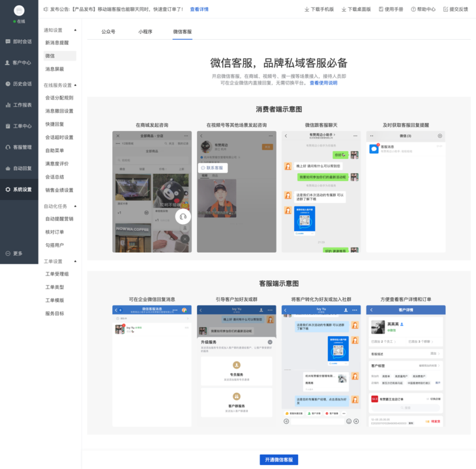Switch to the 公众号 tab
This screenshot has height=469, width=476.
pyautogui.click(x=108, y=31)
